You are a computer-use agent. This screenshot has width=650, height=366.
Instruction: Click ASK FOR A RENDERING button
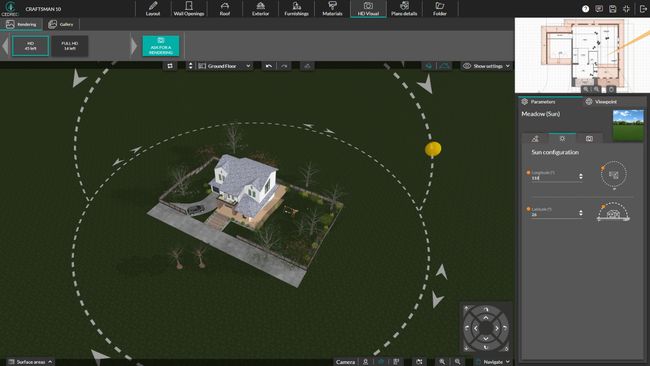click(161, 46)
